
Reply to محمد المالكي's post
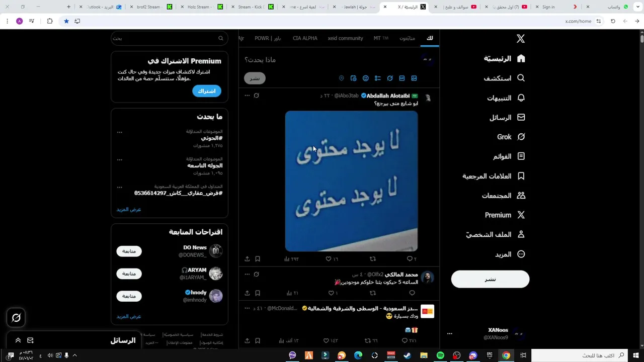[x=412, y=293]
